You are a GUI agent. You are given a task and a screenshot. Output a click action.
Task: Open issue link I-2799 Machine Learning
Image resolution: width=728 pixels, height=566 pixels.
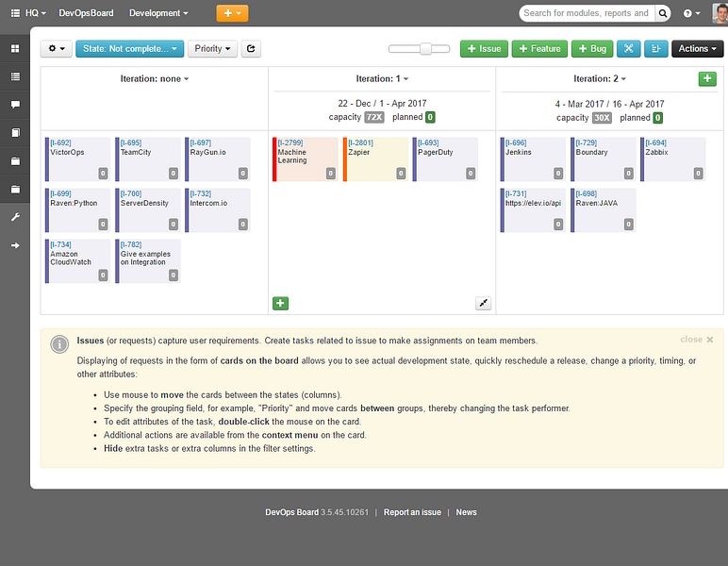[290, 142]
